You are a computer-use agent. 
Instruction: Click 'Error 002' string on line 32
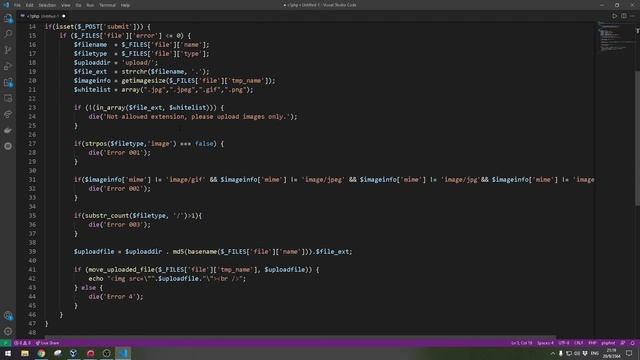123,189
